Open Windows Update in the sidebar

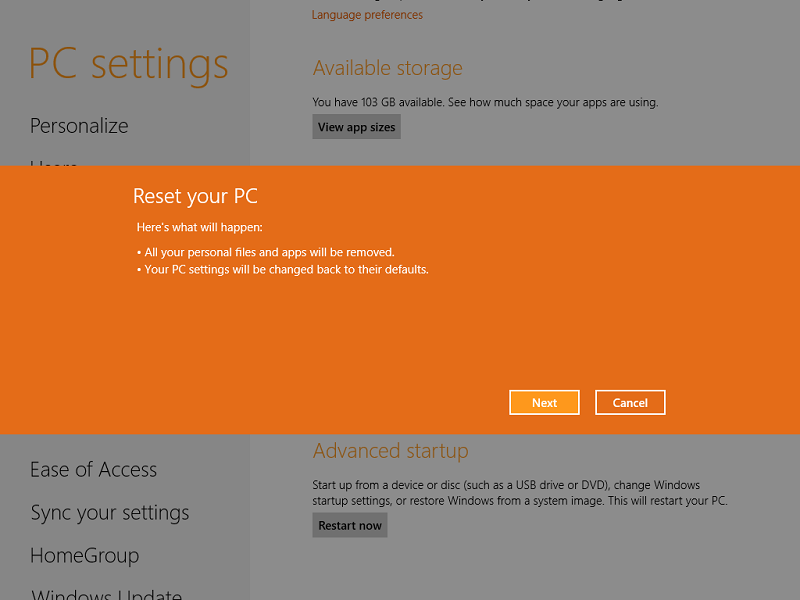106,593
